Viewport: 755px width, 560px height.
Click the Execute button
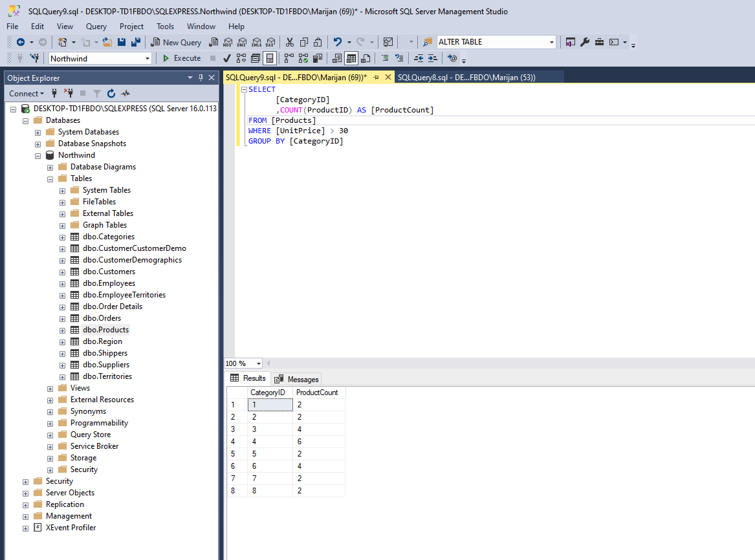[x=182, y=58]
